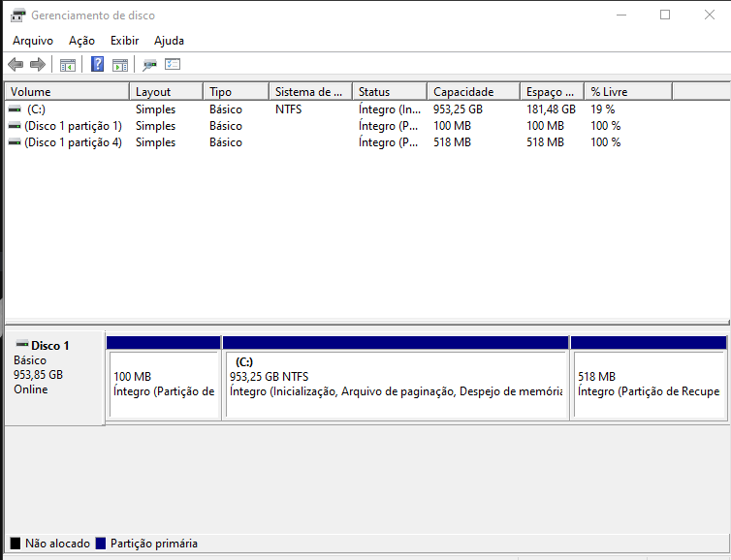Open the Ajuda menu

point(169,41)
